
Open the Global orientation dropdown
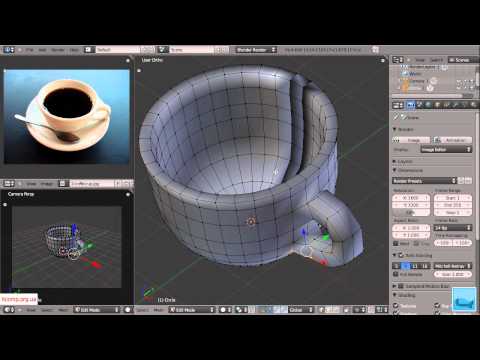coord(301,310)
